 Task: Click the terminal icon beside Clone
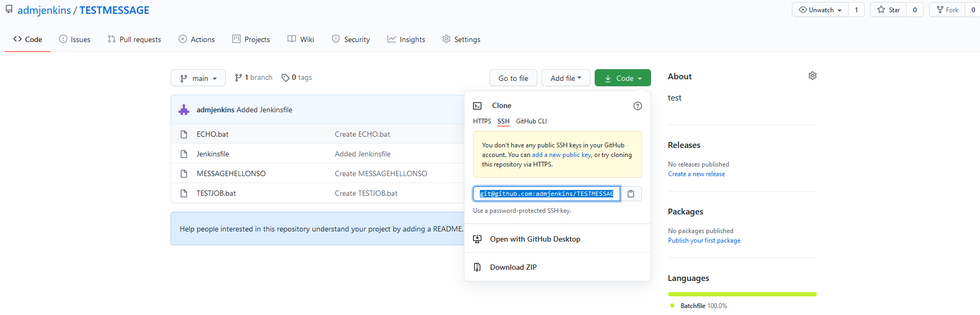click(x=477, y=106)
